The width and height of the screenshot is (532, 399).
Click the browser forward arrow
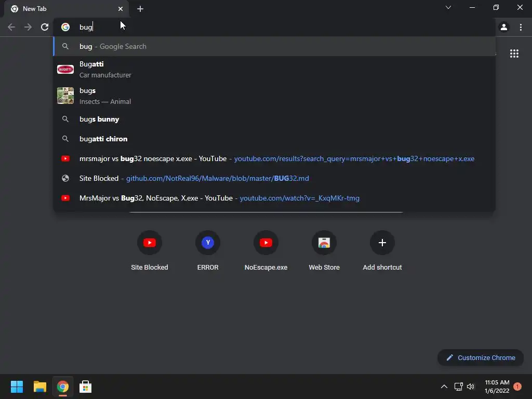28,27
